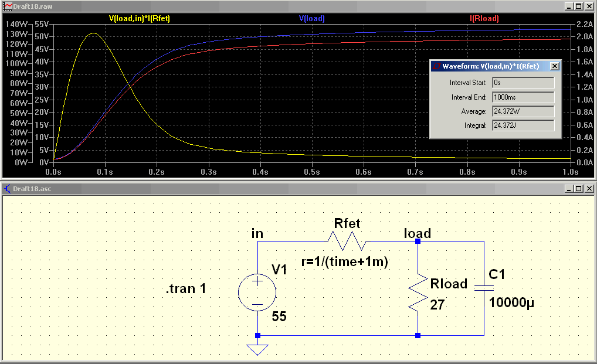Close the Draft18.asc window
Image resolution: width=597 pixels, height=364 pixels.
coord(589,189)
